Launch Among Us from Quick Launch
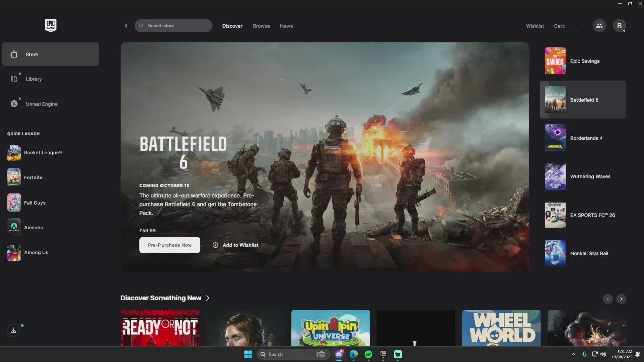The image size is (644, 362). click(x=28, y=252)
